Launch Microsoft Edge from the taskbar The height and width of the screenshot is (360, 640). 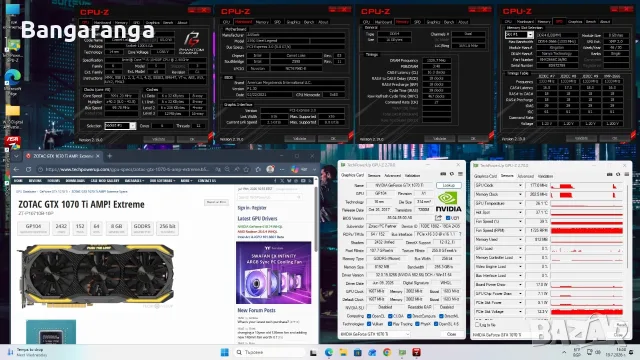coord(329,352)
